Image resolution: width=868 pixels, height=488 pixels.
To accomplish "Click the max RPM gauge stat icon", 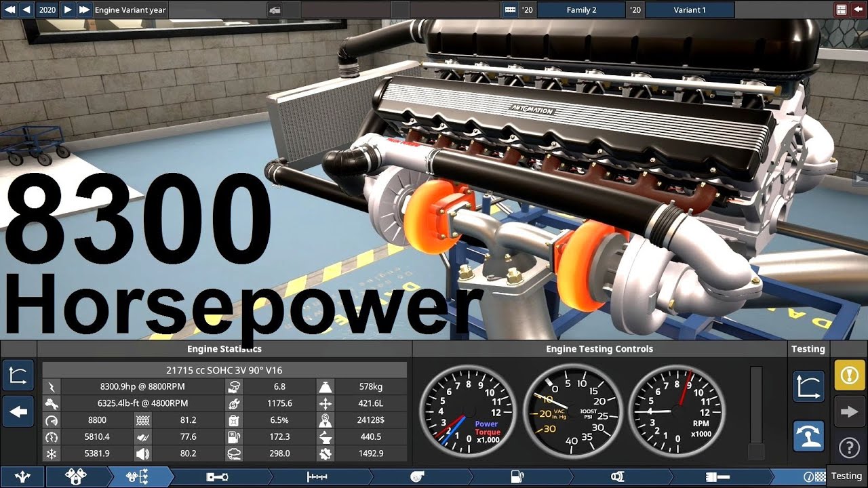I will click(51, 420).
